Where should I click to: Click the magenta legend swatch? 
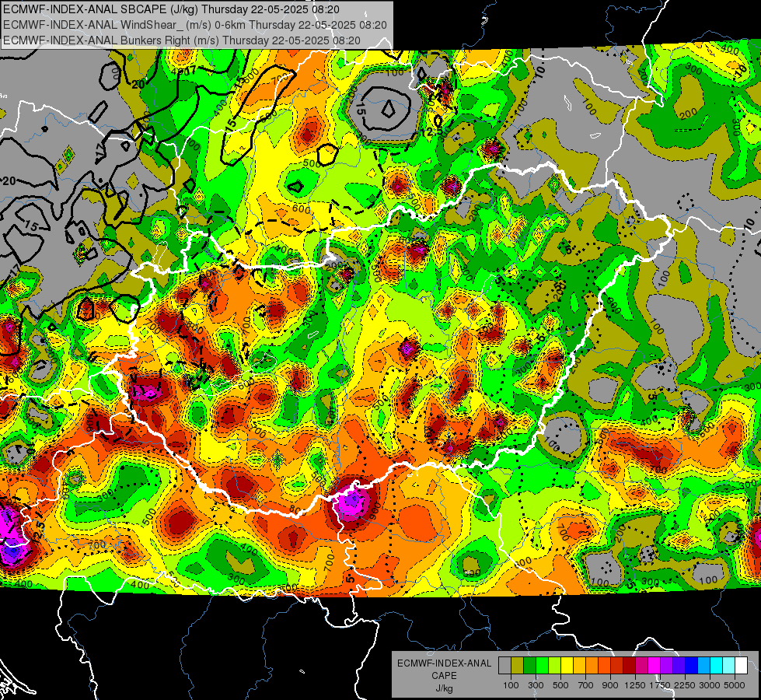[655, 666]
